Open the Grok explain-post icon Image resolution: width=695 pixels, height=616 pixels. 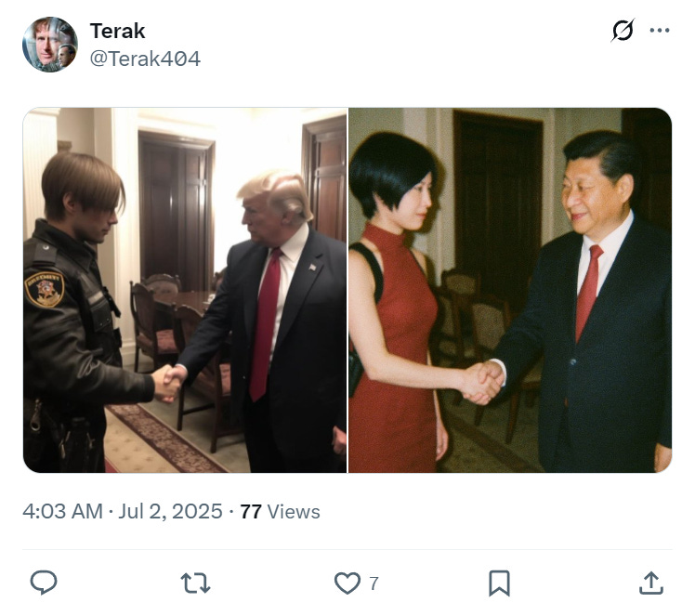[x=623, y=30]
